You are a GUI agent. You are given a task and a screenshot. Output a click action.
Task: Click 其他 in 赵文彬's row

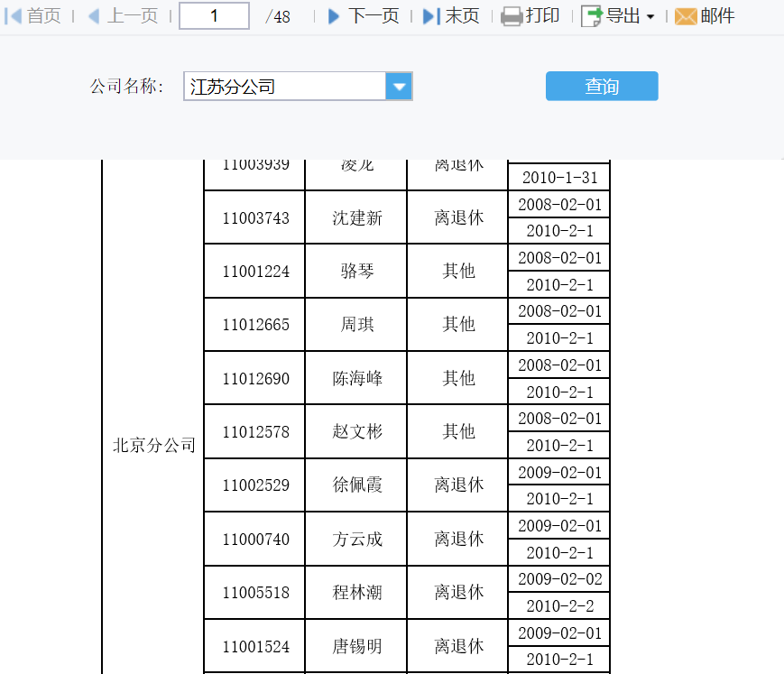click(458, 431)
